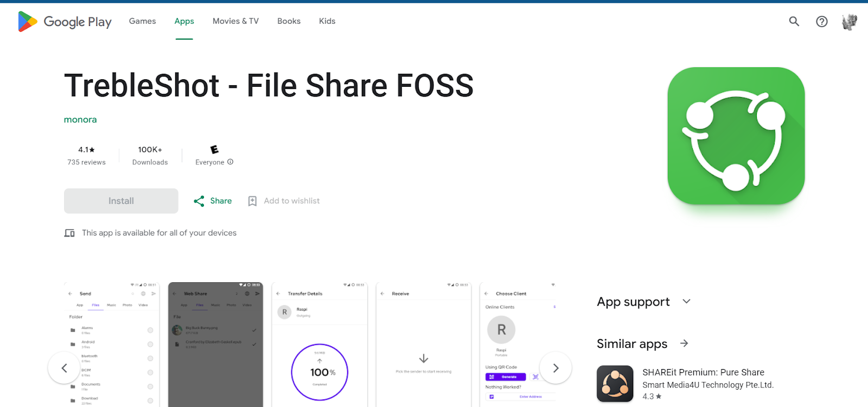Open the Transfer Details screenshot
This screenshot has width=868, height=407.
(320, 345)
